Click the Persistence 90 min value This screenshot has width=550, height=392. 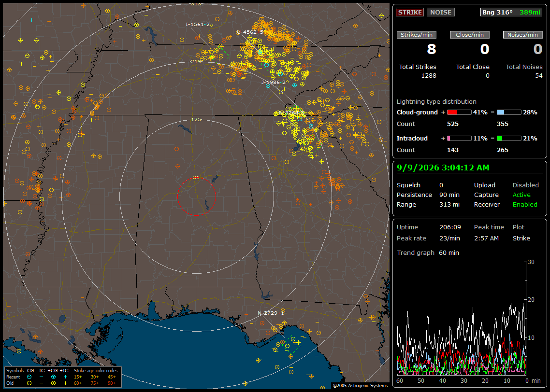pos(449,195)
